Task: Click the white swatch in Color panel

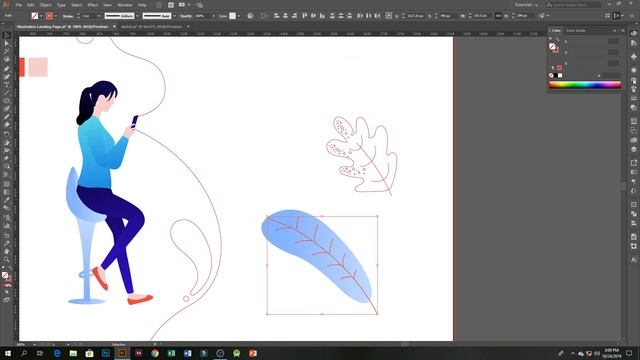Action: [x=560, y=76]
